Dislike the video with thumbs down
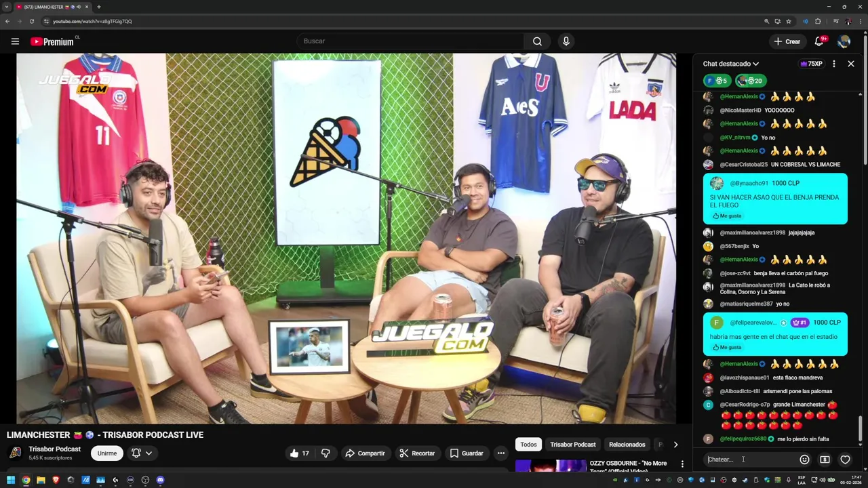Image resolution: width=868 pixels, height=488 pixels. point(325,453)
